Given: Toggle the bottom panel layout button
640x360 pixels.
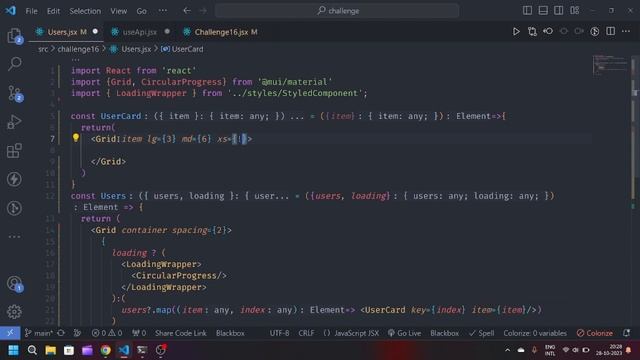Looking at the screenshot, I should [543, 11].
